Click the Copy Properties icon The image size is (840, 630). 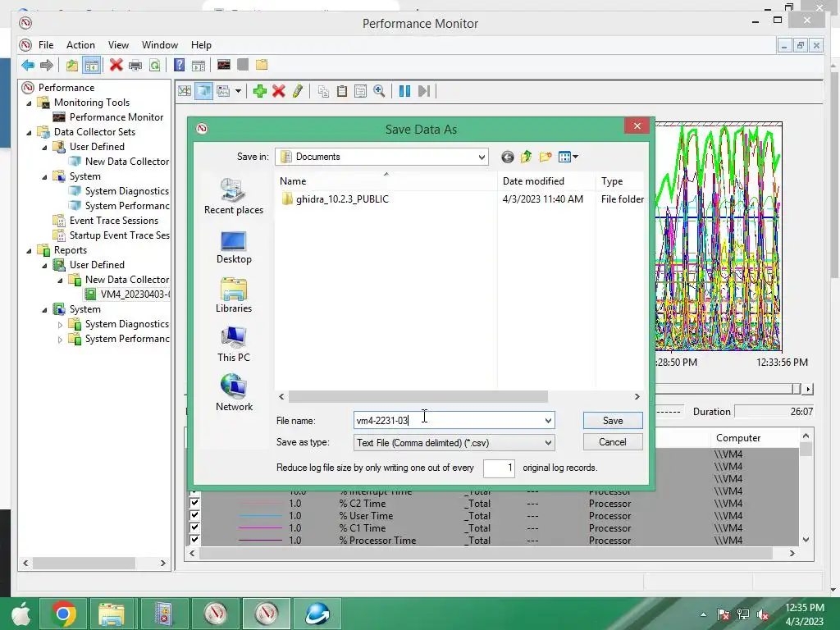[x=323, y=91]
